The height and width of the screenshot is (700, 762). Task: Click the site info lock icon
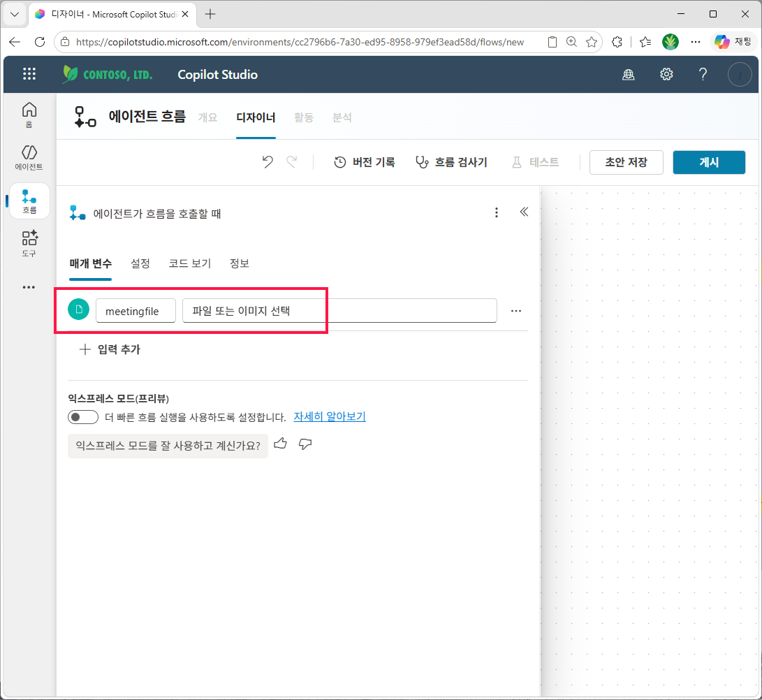[x=65, y=42]
